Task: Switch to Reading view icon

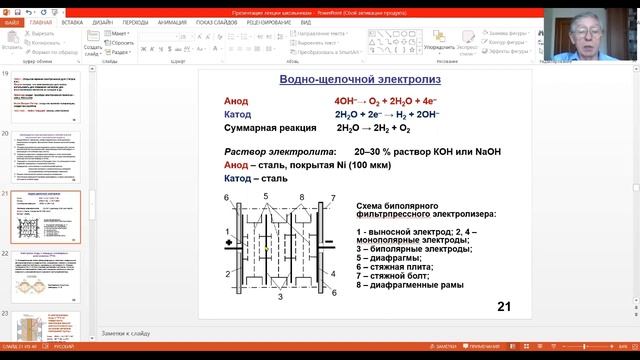Action: (x=540, y=347)
